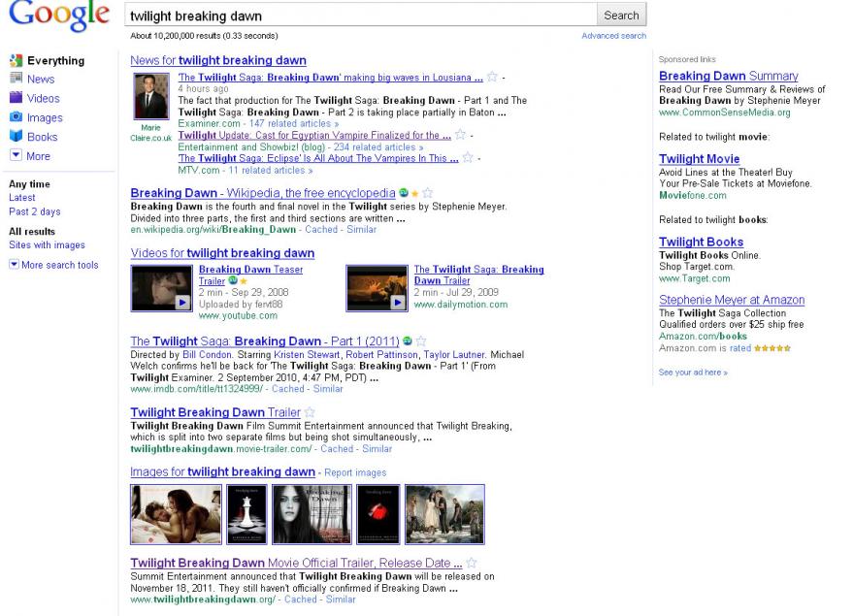Open Twilight Breaking Dawn Trailer result
Image resolution: width=853 pixels, height=616 pixels.
coord(215,412)
